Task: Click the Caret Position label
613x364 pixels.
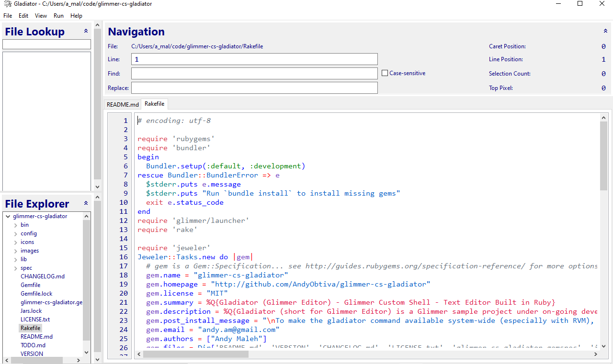Action: tap(507, 46)
